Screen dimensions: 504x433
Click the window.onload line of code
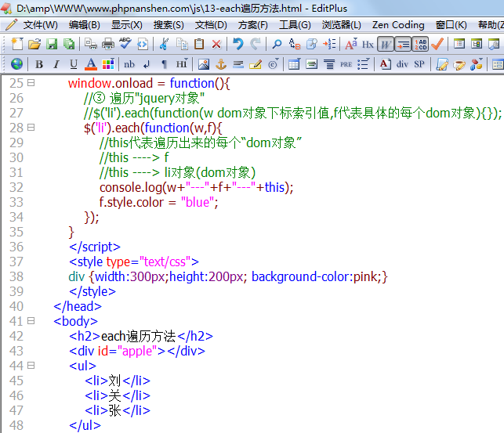(x=149, y=83)
